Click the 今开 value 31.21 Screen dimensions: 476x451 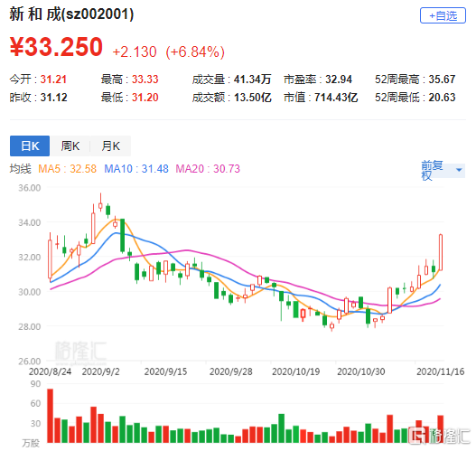(53, 80)
